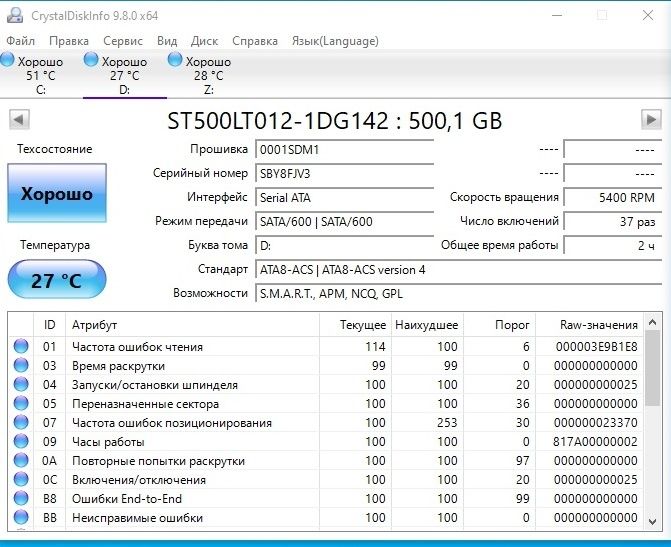
Task: Click status icon for Частота ошибок позиционирования
Action: (21, 422)
